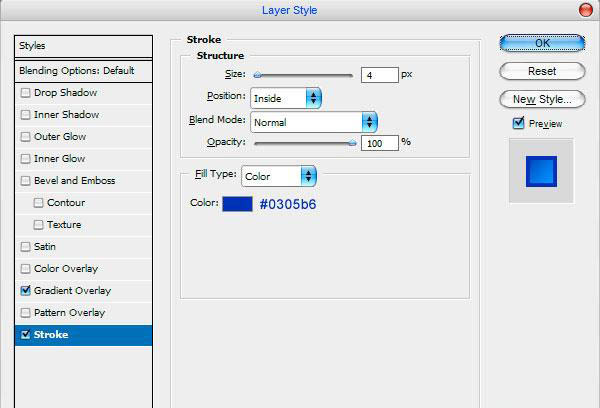Select the Satin label

[45, 246]
